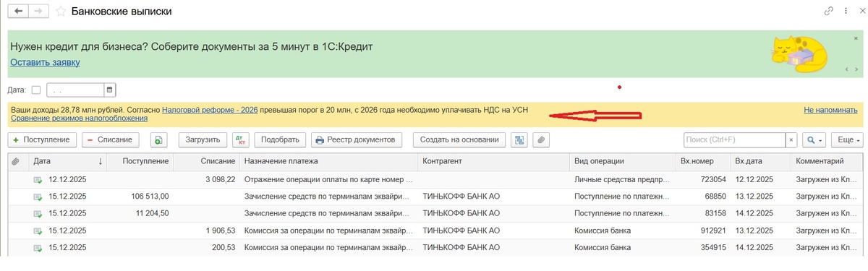
Task: Sort by Назначение платежа column header
Action: (x=328, y=161)
